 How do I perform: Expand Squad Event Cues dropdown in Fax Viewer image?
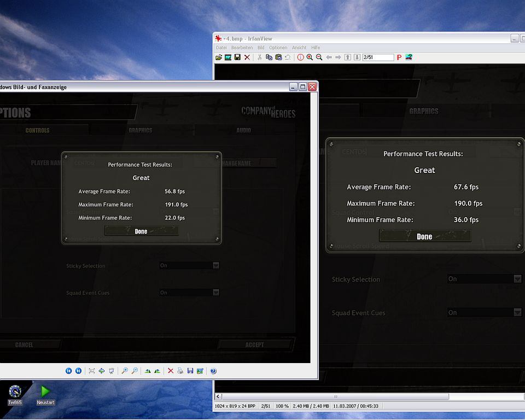click(x=216, y=293)
